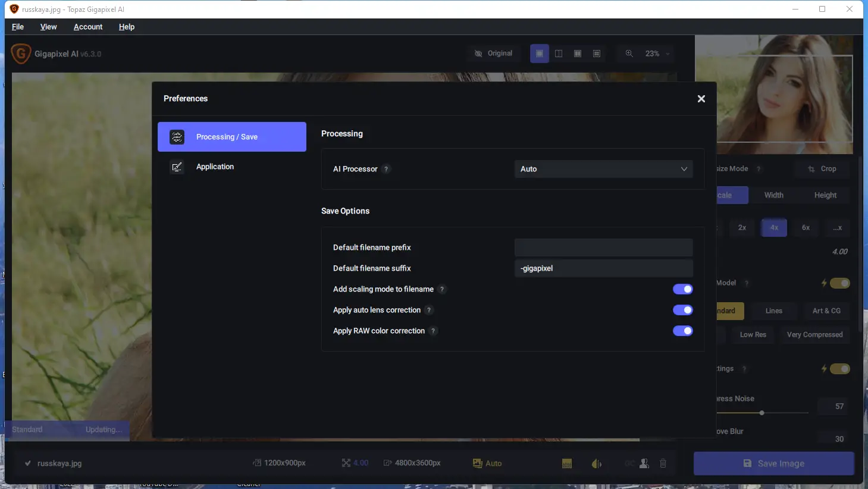
Task: Toggle the auto AI Model switch
Action: click(x=840, y=283)
